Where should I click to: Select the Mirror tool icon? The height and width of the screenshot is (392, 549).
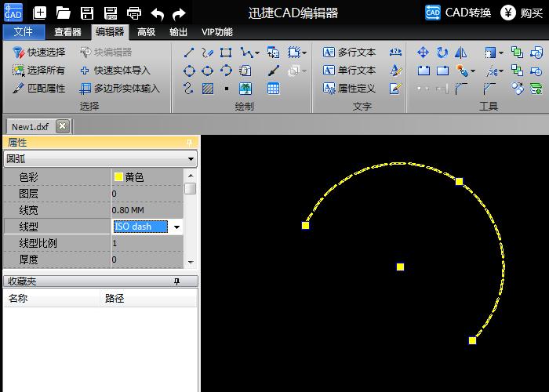(x=460, y=53)
